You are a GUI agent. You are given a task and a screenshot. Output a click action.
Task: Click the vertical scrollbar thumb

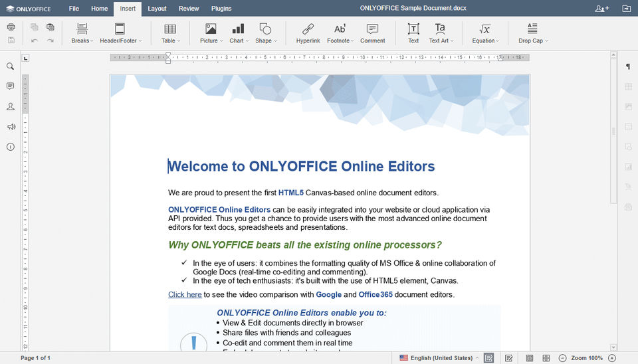click(x=613, y=132)
